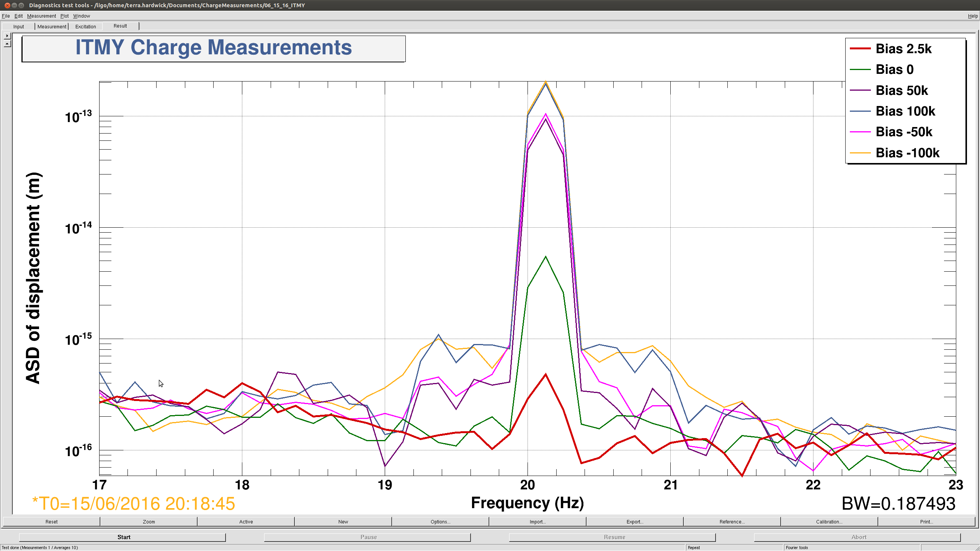The width and height of the screenshot is (980, 551).
Task: Click the up-arrow panel collapse icon
Action: click(7, 44)
